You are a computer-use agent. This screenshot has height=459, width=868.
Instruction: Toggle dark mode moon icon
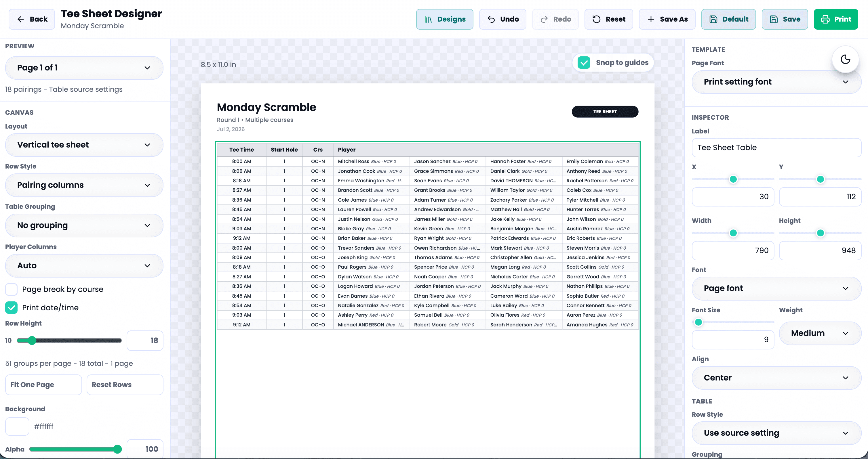[x=846, y=59]
